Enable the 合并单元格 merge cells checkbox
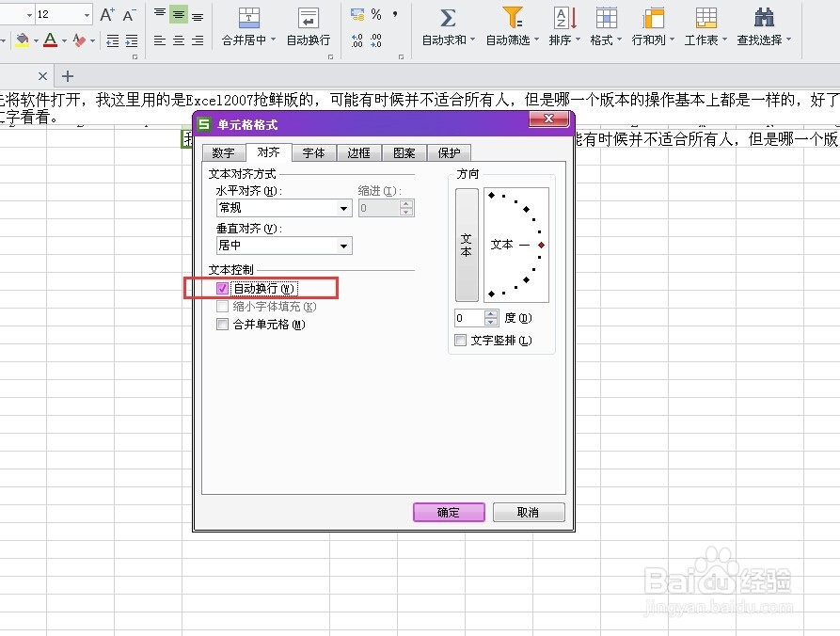This screenshot has height=636, width=840. 222,324
